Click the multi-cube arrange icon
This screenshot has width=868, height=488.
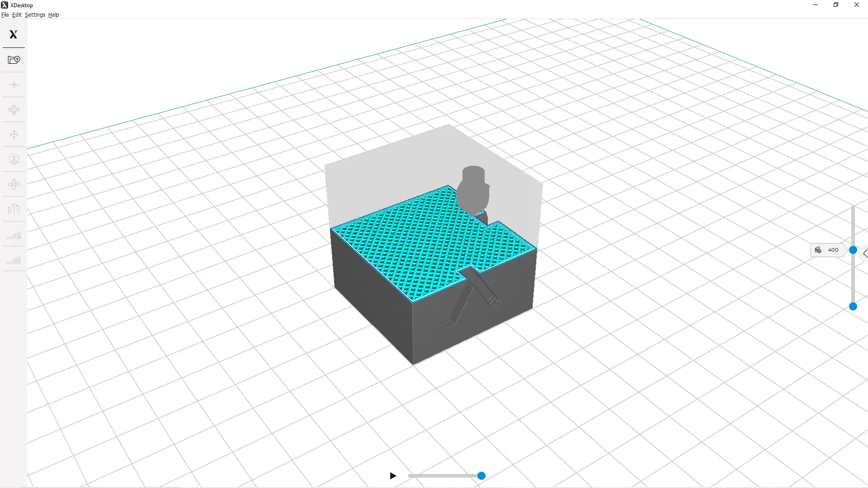pos(14,109)
